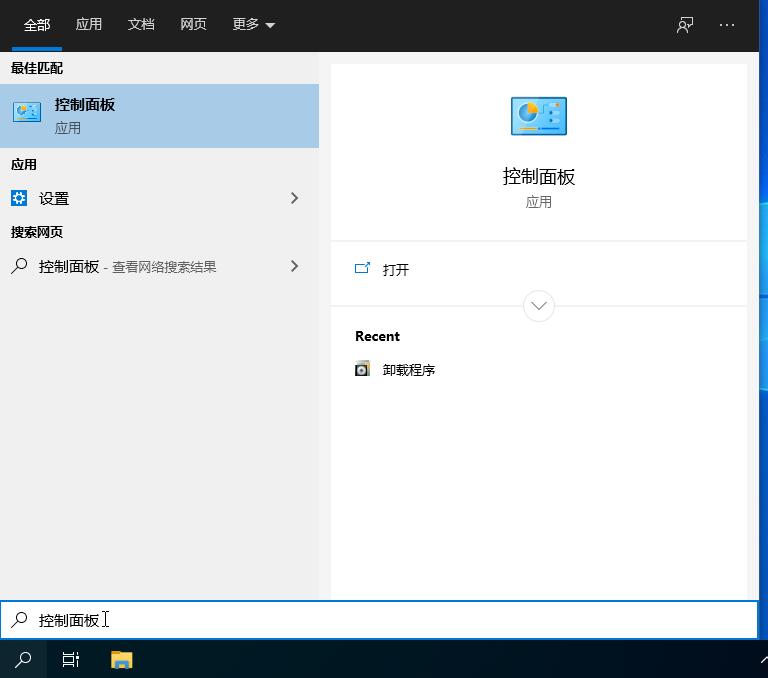Open the 卸载程序 recent item
The image size is (768, 678).
pos(409,370)
